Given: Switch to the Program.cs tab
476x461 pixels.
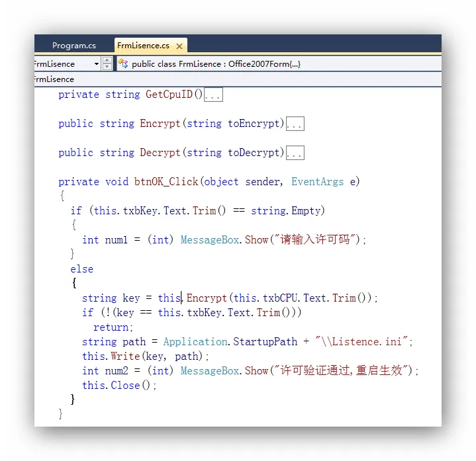Looking at the screenshot, I should pyautogui.click(x=73, y=46).
